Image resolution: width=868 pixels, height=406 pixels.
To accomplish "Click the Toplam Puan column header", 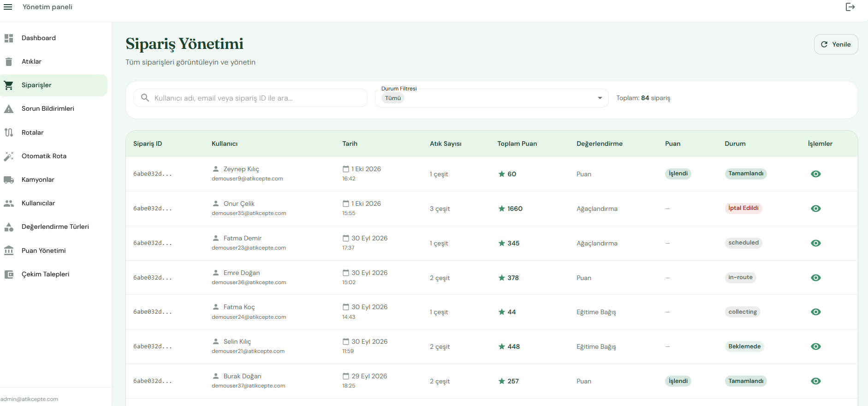I will click(x=517, y=143).
